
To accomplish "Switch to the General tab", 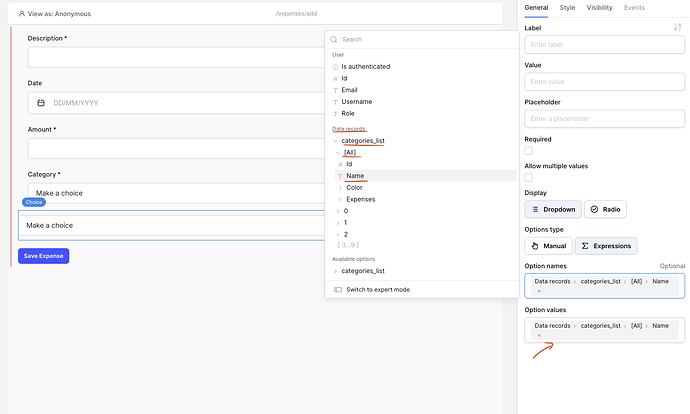I will 536,7.
